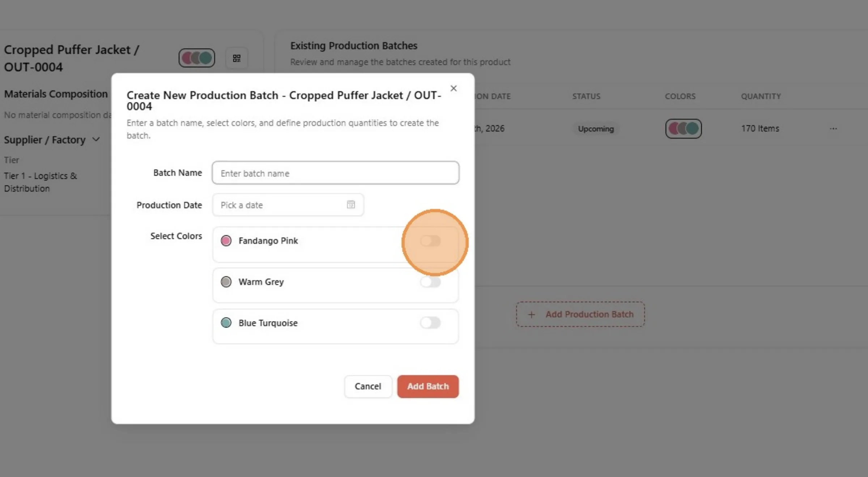The height and width of the screenshot is (477, 868).
Task: Expand the Supplier / Factory chevron
Action: 96,140
